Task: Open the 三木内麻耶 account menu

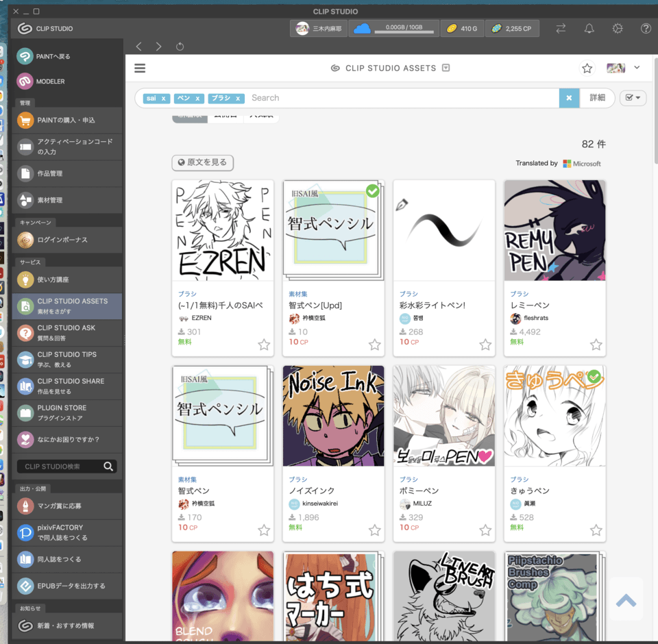Action: pyautogui.click(x=319, y=29)
